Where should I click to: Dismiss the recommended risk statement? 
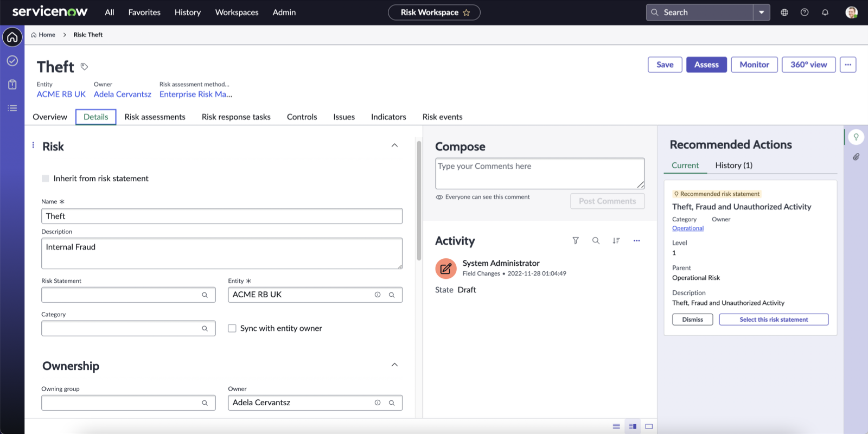(x=693, y=320)
